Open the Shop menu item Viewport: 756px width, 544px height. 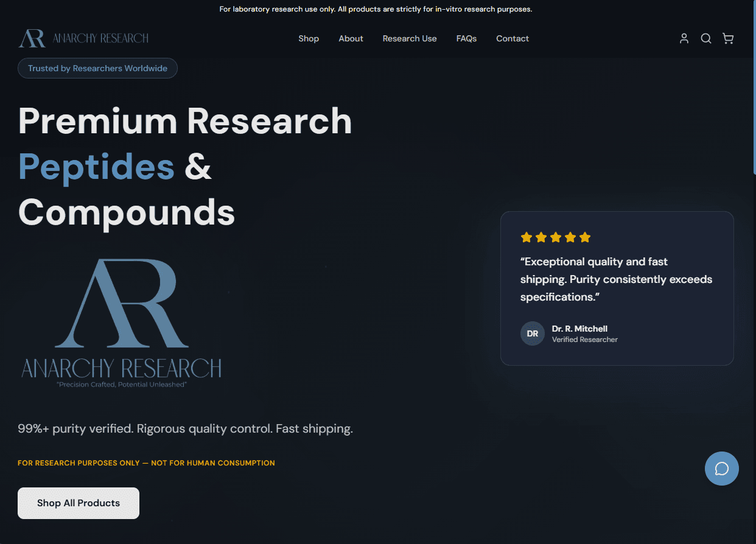pyautogui.click(x=309, y=38)
